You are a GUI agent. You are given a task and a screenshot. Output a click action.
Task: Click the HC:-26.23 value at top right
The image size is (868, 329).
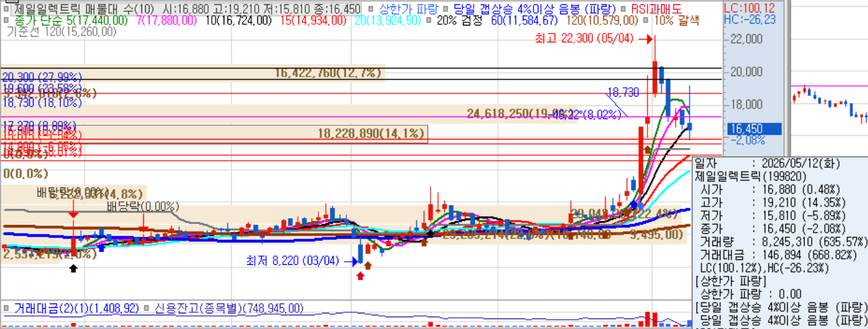click(750, 19)
